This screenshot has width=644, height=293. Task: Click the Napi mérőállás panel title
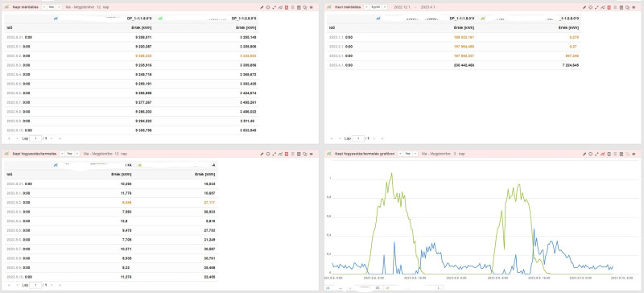click(x=26, y=7)
